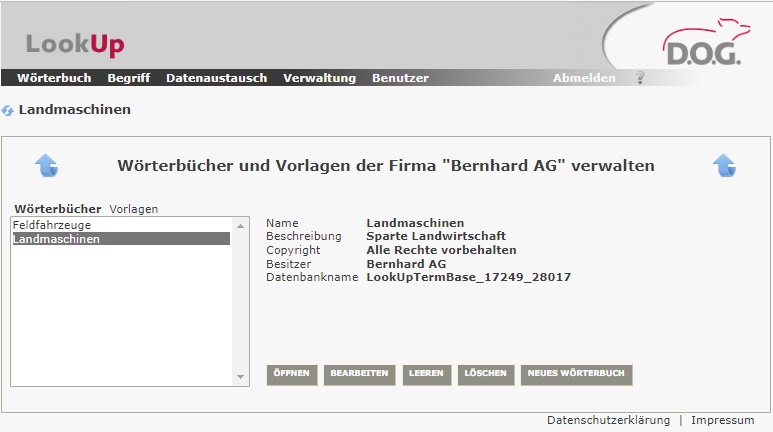This screenshot has height=432, width=773.
Task: Click the refresh icon beside Landmaschinen heading
Action: pos(8,110)
